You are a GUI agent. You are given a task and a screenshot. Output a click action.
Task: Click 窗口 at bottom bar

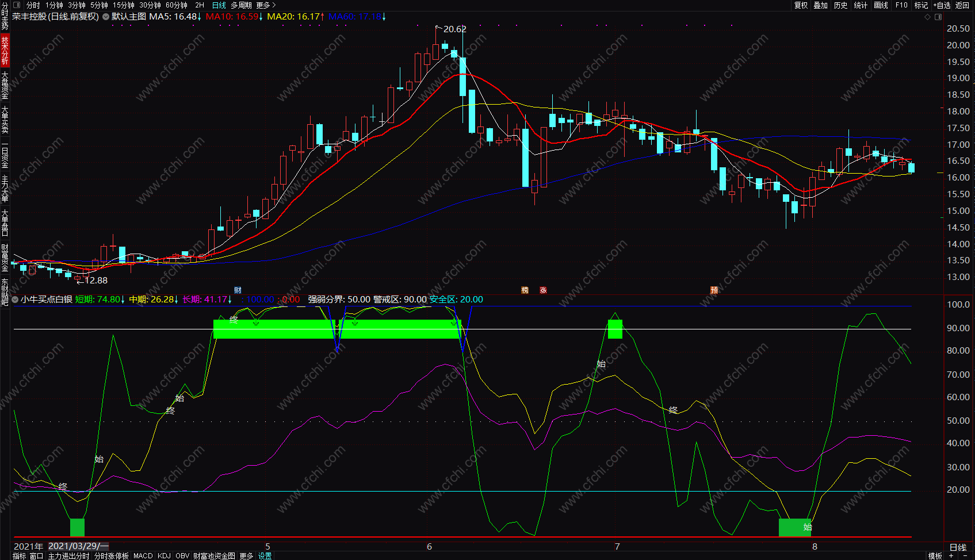36,556
